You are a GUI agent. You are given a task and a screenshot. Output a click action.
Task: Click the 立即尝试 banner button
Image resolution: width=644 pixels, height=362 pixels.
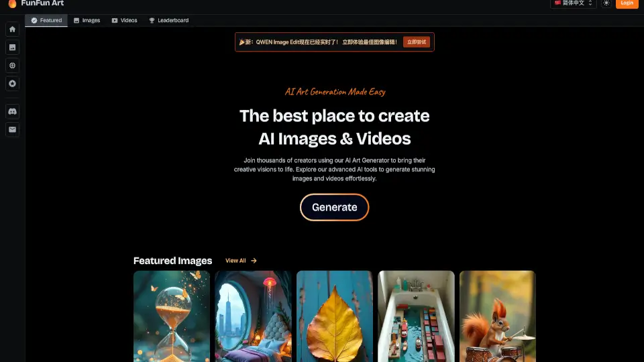417,42
